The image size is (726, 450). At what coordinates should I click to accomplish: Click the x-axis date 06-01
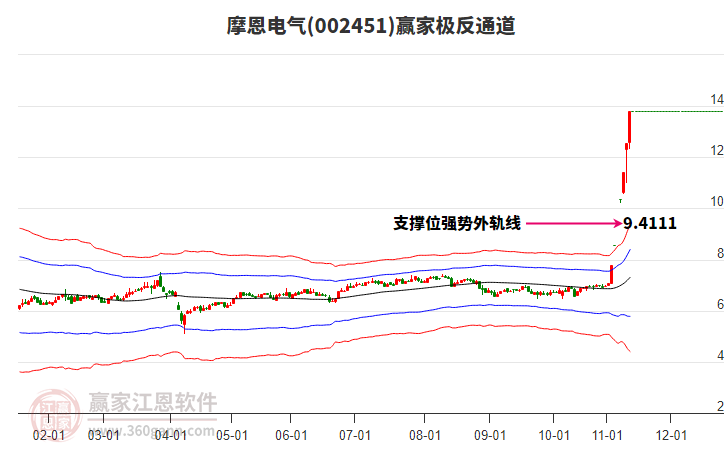pyautogui.click(x=291, y=435)
